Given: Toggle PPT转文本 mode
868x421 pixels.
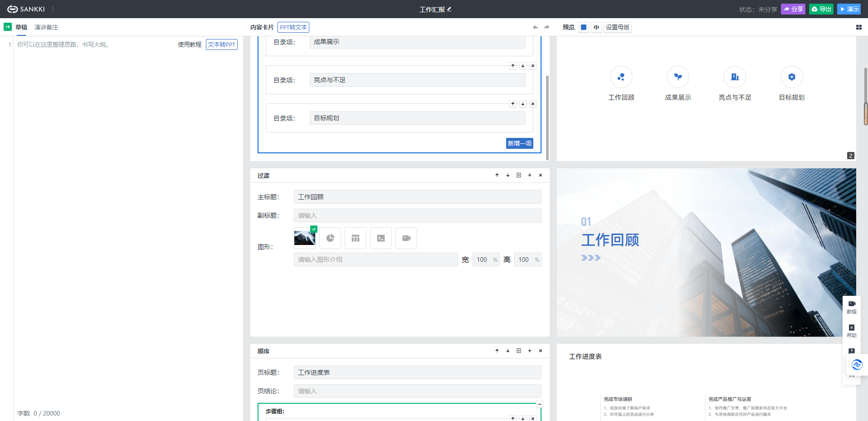Looking at the screenshot, I should pyautogui.click(x=293, y=27).
